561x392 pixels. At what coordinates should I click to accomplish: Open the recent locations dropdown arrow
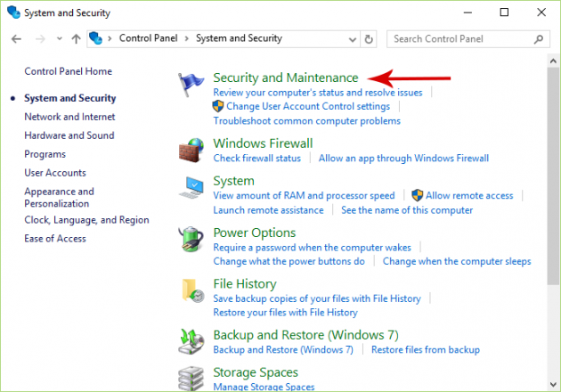(x=58, y=39)
